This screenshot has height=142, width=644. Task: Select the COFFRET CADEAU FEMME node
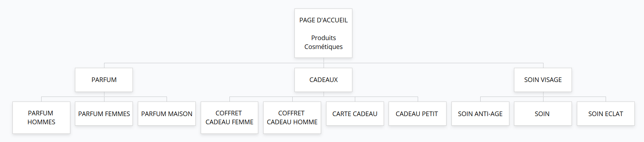click(229, 118)
